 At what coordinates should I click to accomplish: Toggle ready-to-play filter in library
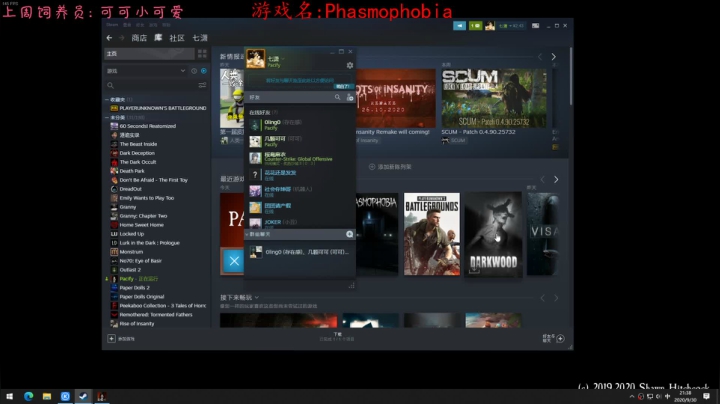203,71
